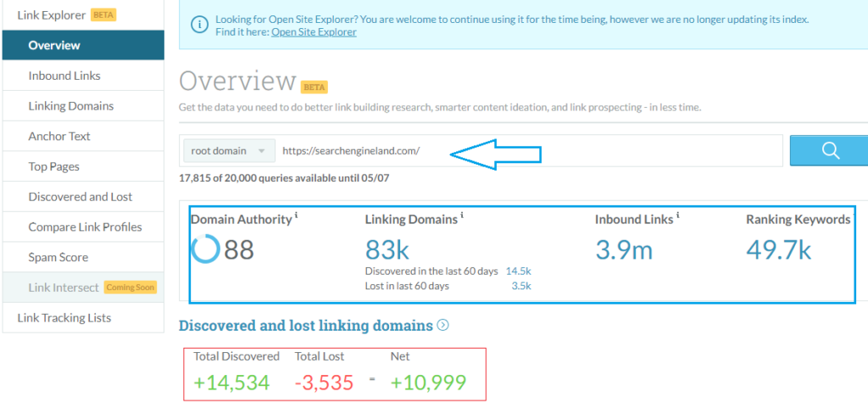Open Spam Score section

[x=83, y=257]
